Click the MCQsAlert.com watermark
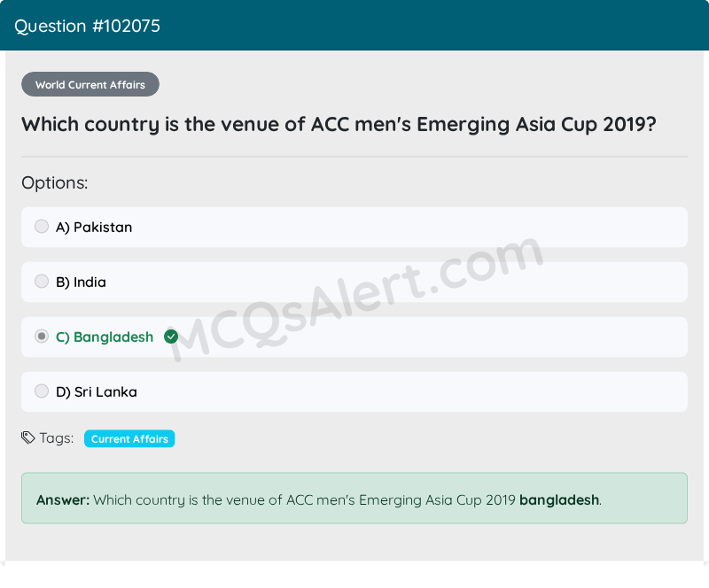 (354, 301)
